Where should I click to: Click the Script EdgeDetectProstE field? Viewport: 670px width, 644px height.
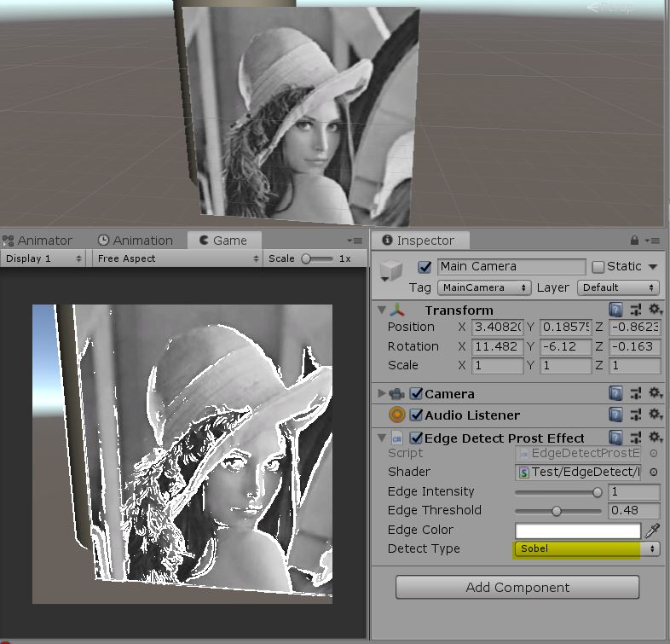coord(578,453)
